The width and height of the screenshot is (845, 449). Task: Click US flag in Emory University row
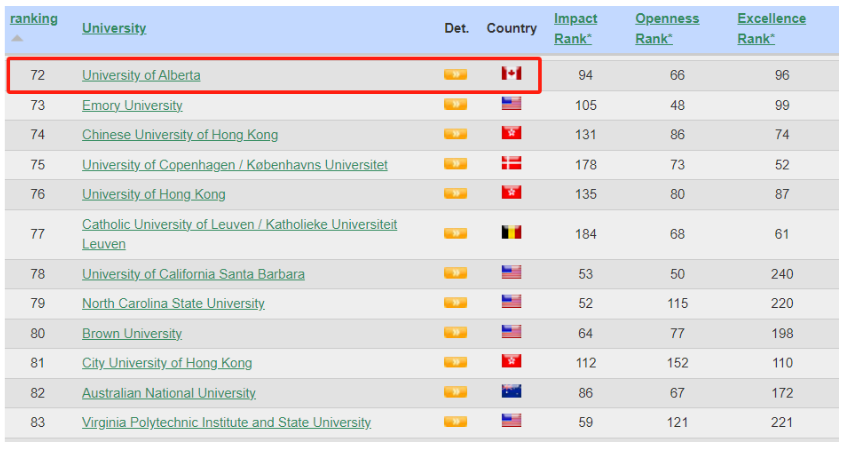(511, 103)
